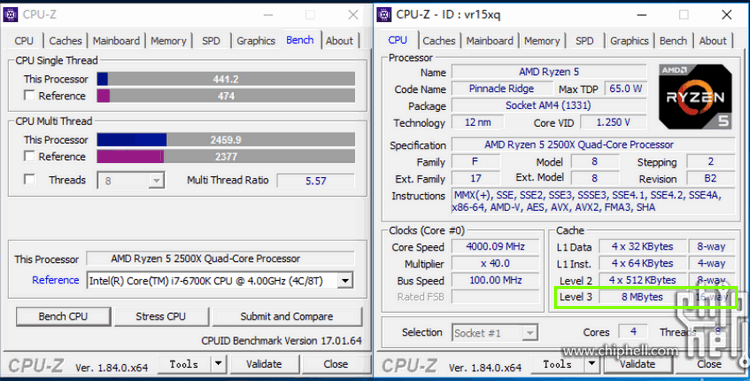Click single thread Reference bar 474
Viewport: 750px width, 381px height.
pos(226,96)
